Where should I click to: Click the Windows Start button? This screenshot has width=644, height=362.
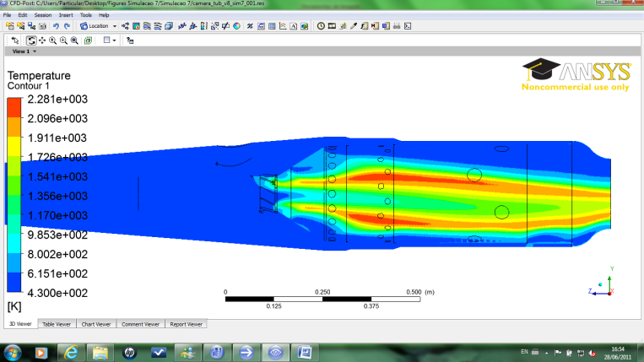tap(13, 351)
